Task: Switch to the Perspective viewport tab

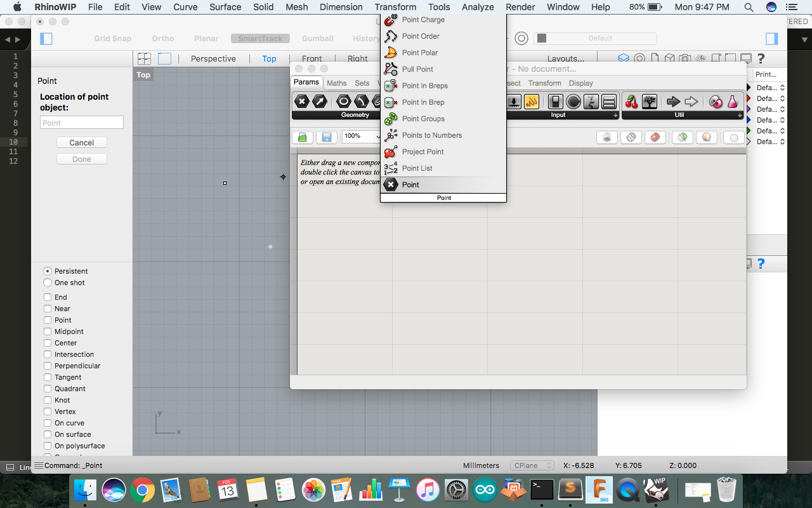Action: pos(213,58)
